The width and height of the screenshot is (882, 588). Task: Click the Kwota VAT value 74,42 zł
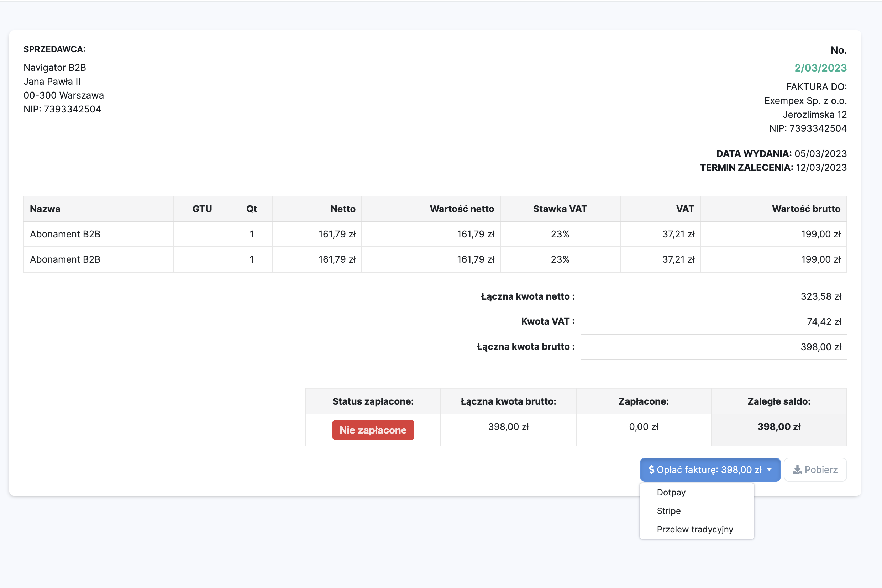(x=824, y=322)
